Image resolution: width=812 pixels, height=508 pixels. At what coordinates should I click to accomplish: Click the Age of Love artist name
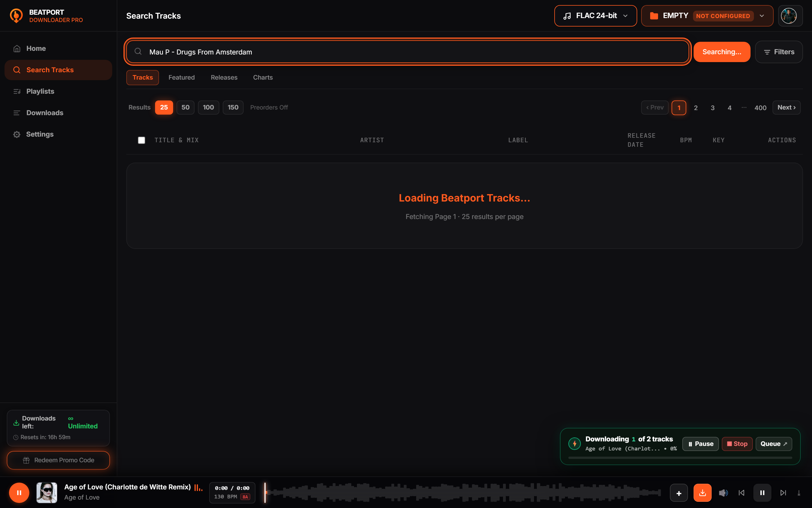point(82,497)
